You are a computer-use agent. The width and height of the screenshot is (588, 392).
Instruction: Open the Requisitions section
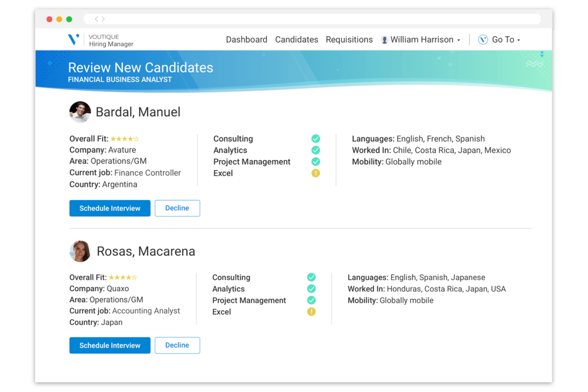pyautogui.click(x=349, y=39)
